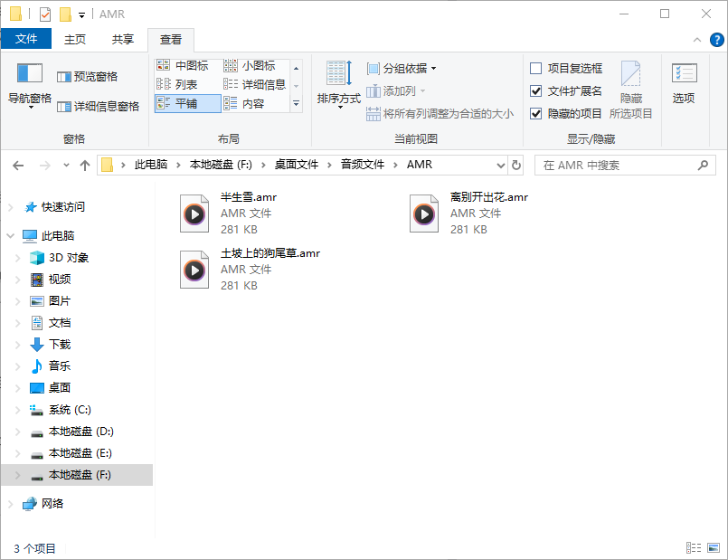Switch to large thumbnails view in status bar

(714, 548)
